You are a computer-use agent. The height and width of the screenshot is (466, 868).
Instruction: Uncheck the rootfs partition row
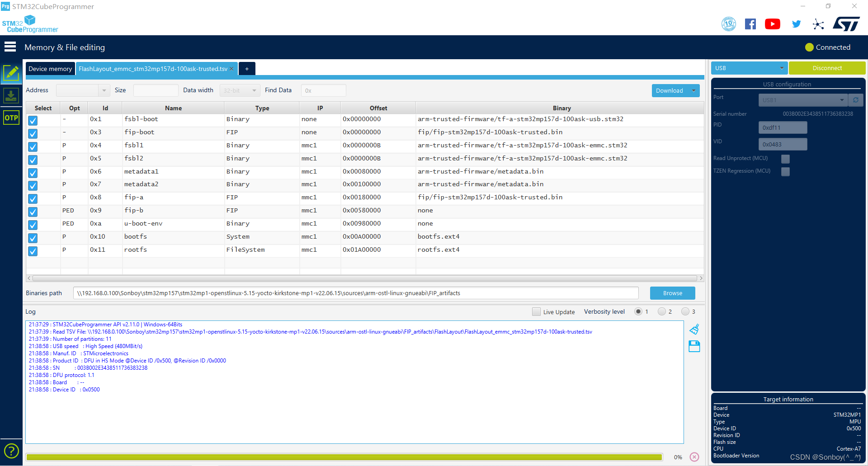pos(33,251)
